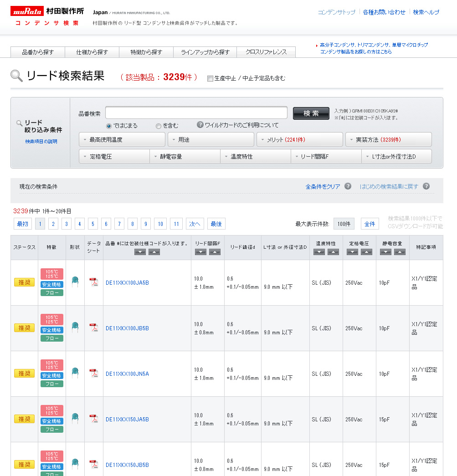Sort 静電容量 column descending
Screen dimensions: 457x476
click(x=385, y=252)
